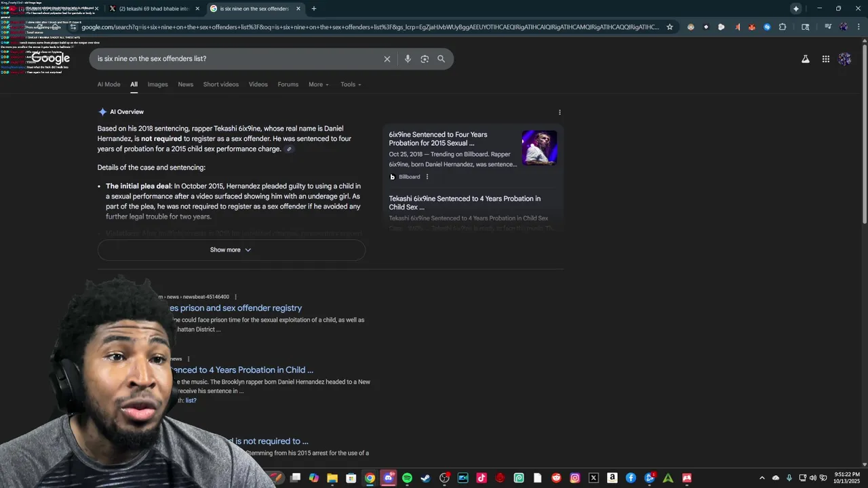Click the Billboard article thumbnail image
Viewport: 868px width, 488px height.
pyautogui.click(x=540, y=148)
